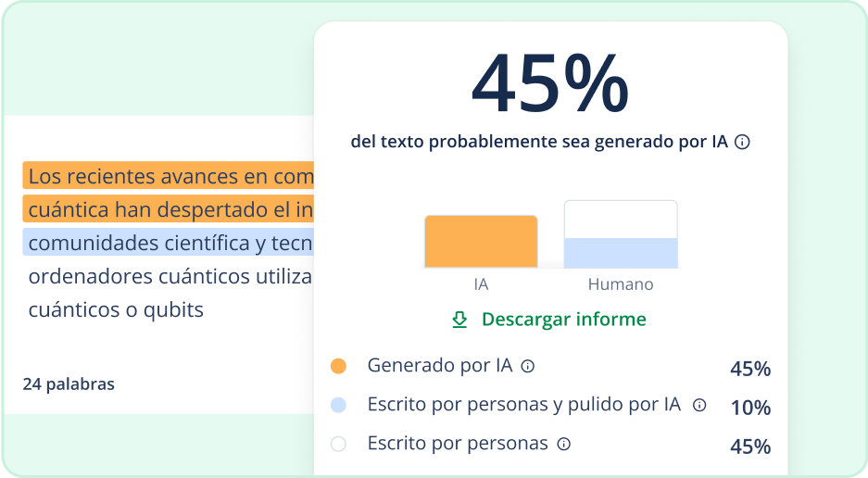The height and width of the screenshot is (478, 868).
Task: Click the orange IA bar in chart
Action: (x=481, y=242)
